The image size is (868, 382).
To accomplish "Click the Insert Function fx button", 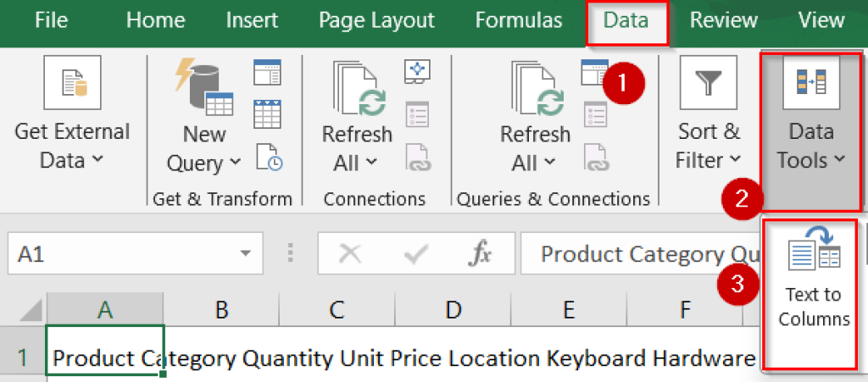I will pos(480,254).
